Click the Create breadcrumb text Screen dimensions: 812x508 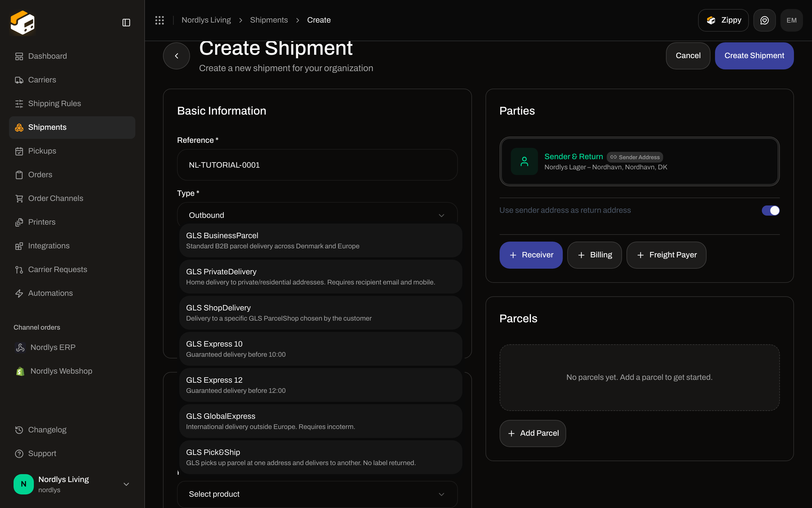click(319, 20)
